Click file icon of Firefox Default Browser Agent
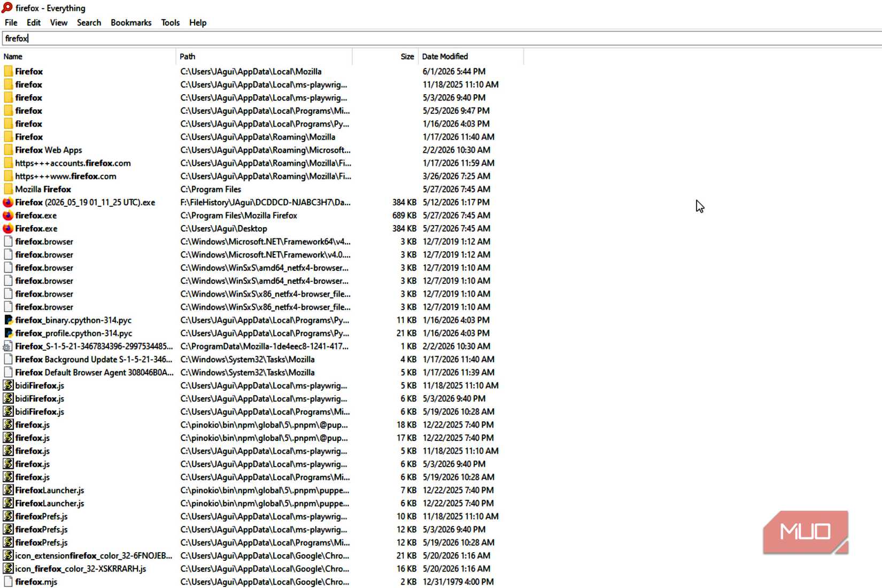Screen dimensions: 882x588 [8, 372]
